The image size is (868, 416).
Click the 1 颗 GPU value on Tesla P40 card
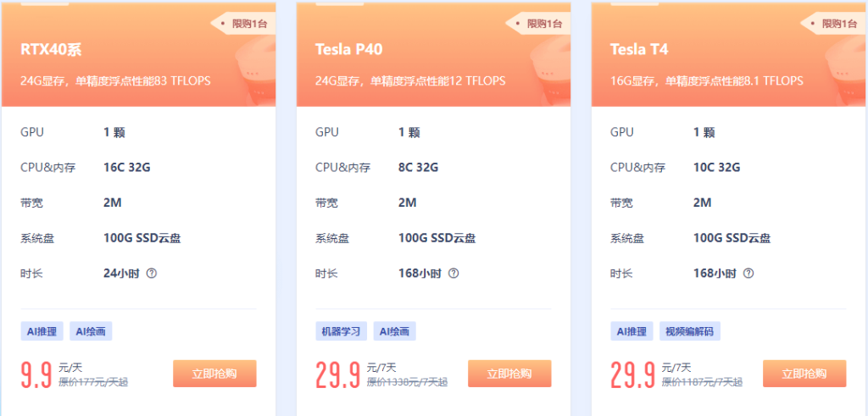point(409,133)
